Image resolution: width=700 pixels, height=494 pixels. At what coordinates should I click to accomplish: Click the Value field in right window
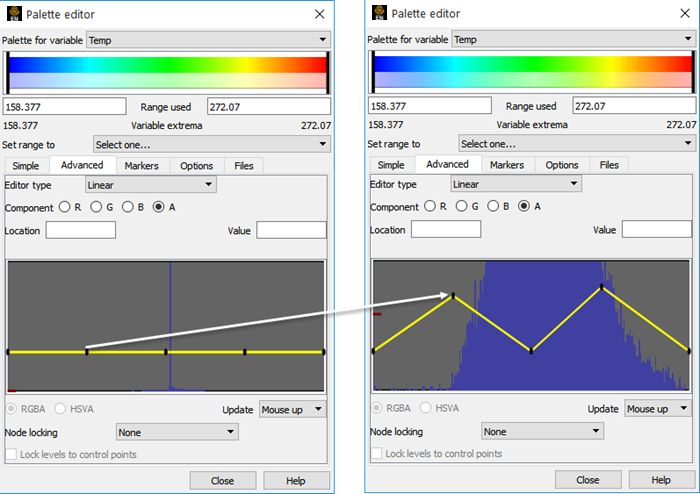[657, 229]
